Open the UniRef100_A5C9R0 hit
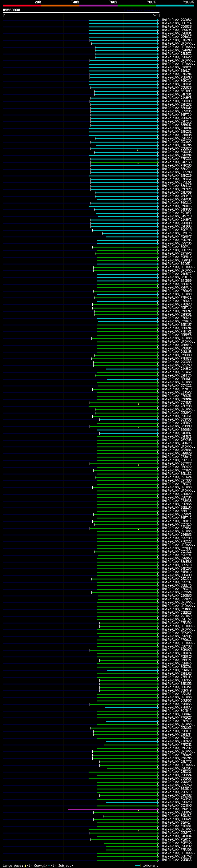 (x=176, y=189)
